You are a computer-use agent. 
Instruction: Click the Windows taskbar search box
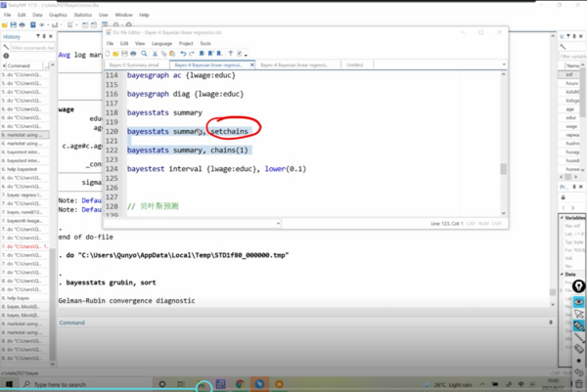tap(85, 384)
